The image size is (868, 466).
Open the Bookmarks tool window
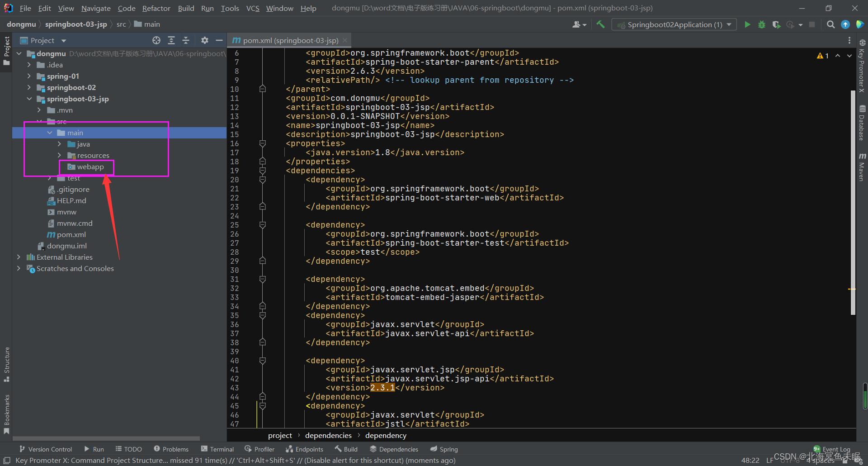[6, 414]
